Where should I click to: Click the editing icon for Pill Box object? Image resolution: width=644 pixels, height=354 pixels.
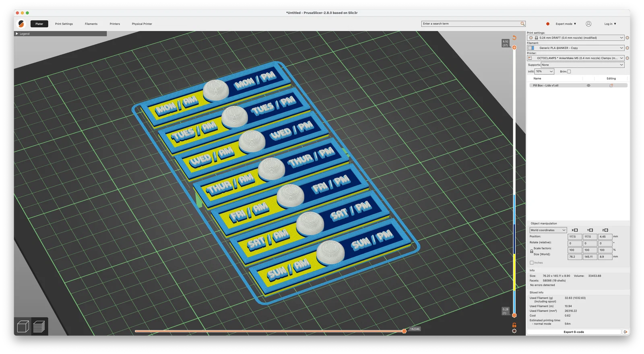(611, 85)
